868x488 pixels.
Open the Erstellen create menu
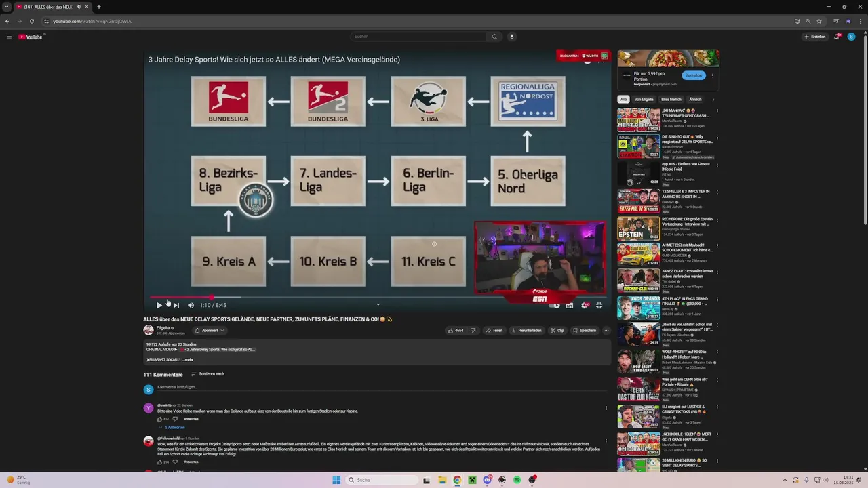tap(816, 37)
